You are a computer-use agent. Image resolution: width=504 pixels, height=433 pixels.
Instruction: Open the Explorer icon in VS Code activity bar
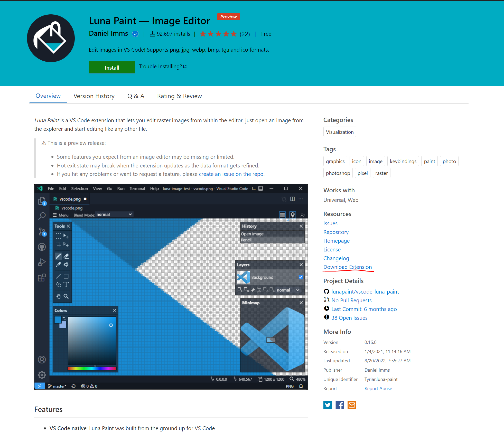click(42, 201)
